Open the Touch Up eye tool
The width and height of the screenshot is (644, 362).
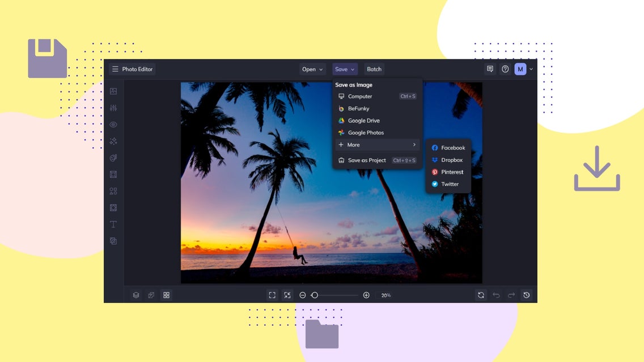(113, 125)
